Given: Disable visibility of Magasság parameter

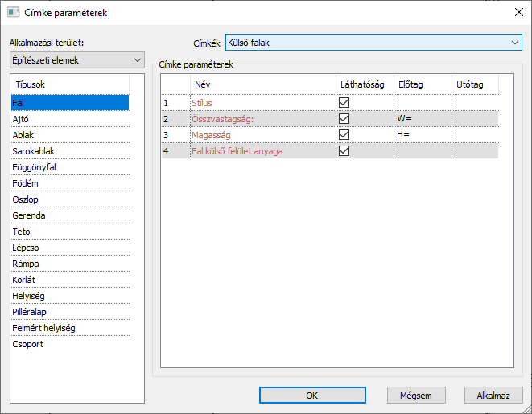Looking at the screenshot, I should [344, 135].
